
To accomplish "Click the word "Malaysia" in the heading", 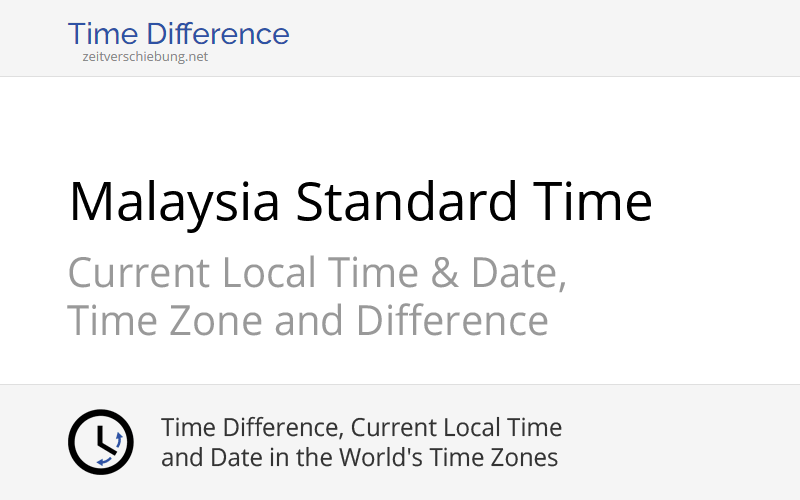I will point(174,201).
